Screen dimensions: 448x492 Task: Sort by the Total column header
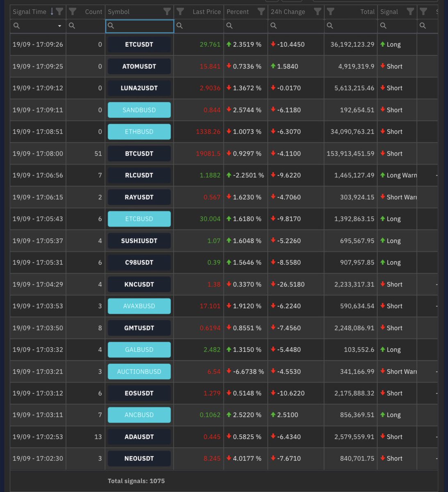pos(367,11)
